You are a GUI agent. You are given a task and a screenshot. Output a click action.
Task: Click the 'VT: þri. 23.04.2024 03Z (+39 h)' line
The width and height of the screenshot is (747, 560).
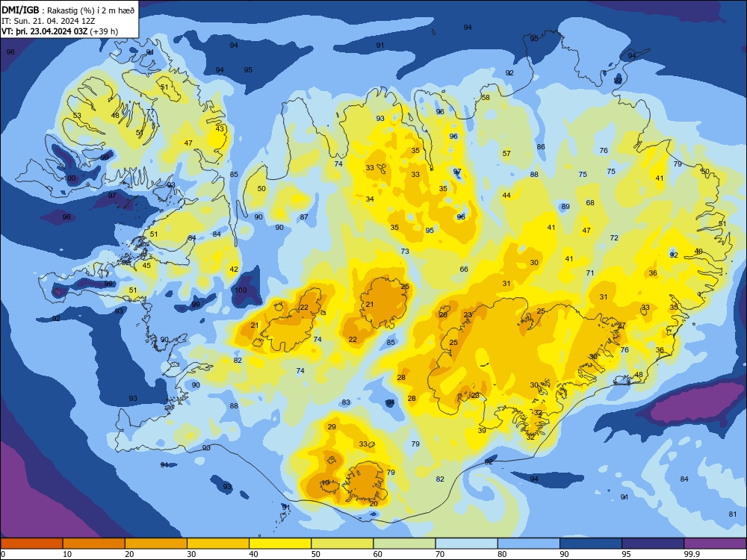(x=60, y=31)
